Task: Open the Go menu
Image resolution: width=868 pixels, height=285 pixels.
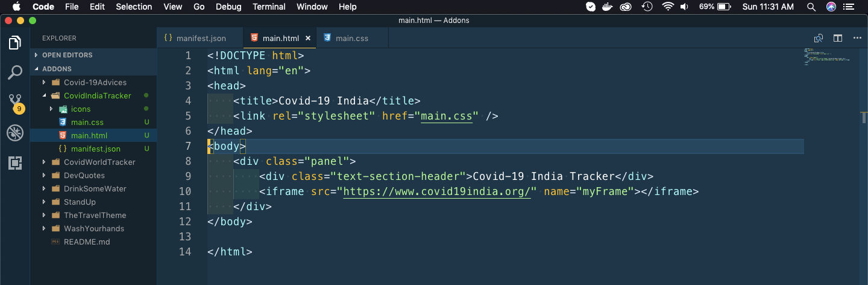Action: (199, 7)
